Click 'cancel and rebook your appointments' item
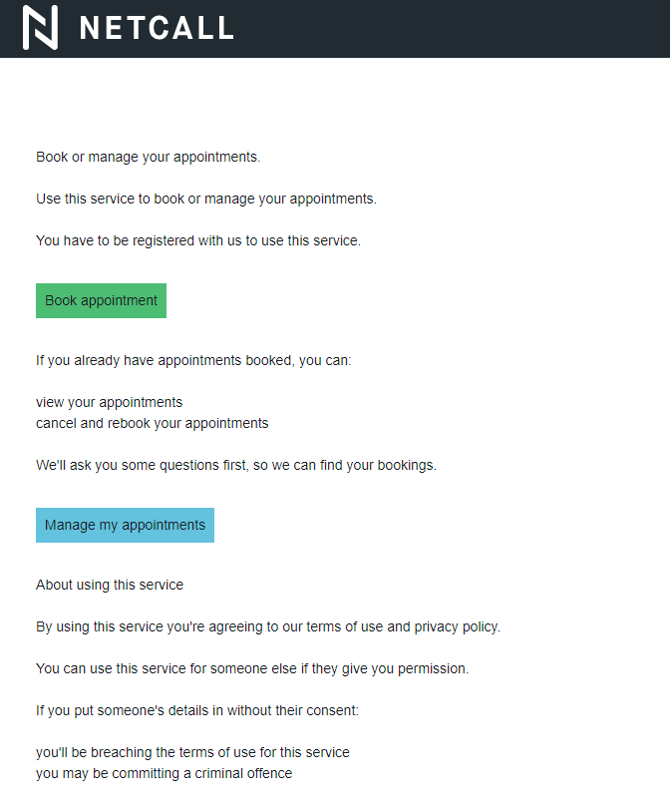 pyautogui.click(x=153, y=423)
